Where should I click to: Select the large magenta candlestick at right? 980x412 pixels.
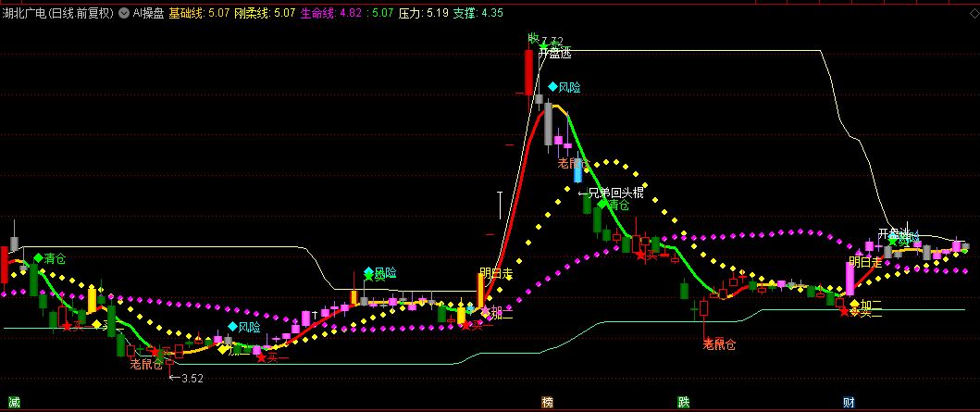point(850,278)
